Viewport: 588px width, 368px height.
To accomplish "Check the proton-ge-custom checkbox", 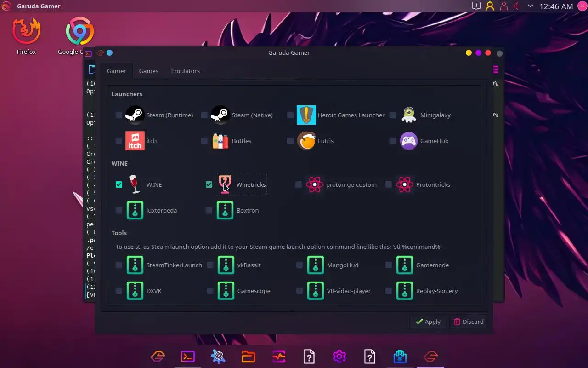I will (x=299, y=184).
